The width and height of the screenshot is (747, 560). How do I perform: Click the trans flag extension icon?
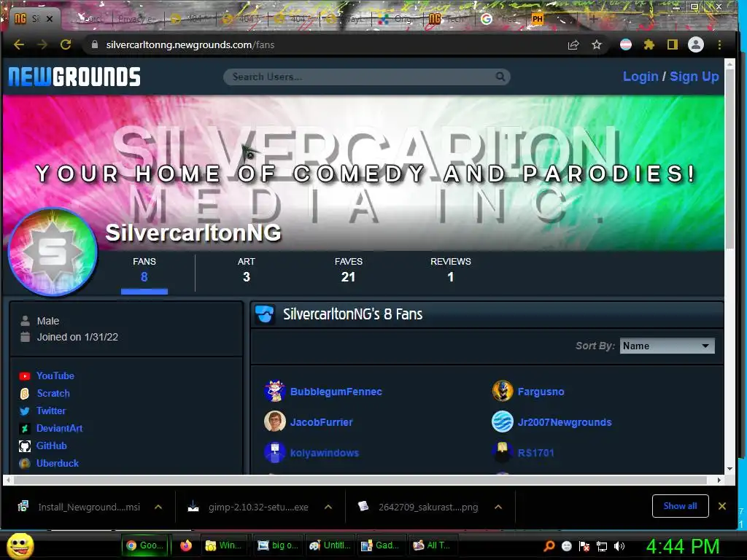625,44
